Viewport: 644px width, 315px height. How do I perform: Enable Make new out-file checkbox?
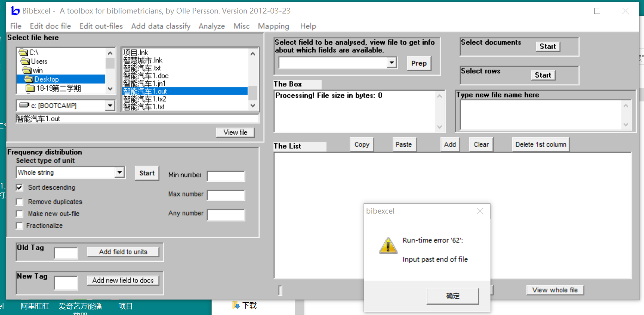[19, 214]
